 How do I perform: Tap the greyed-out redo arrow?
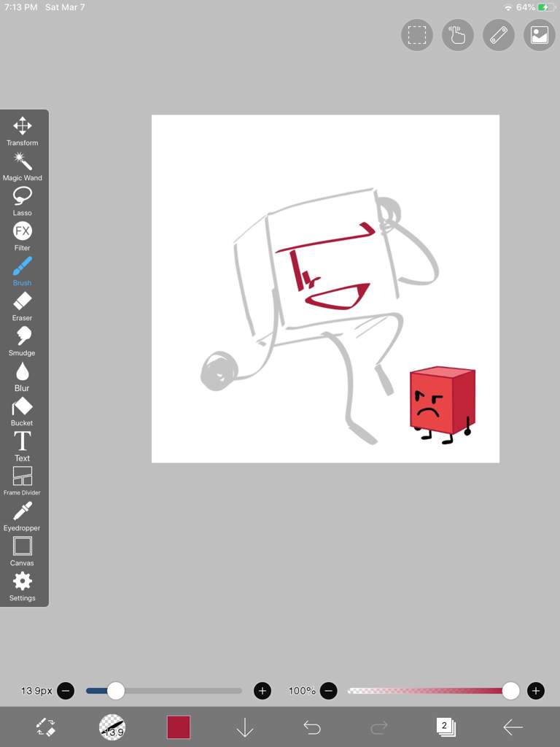coord(379,727)
